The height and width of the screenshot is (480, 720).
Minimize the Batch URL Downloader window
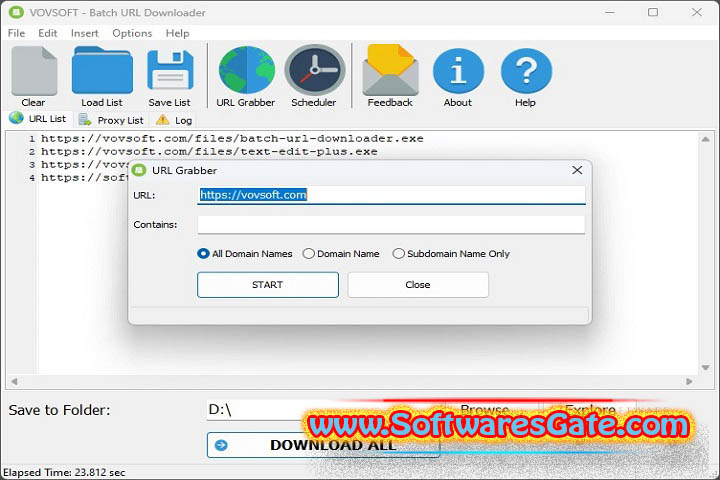pos(610,12)
